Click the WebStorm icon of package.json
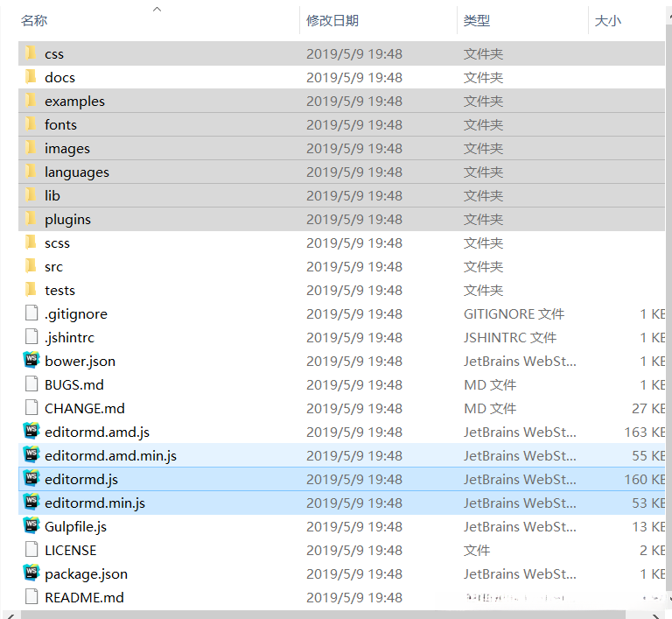This screenshot has height=619, width=672. coord(31,573)
